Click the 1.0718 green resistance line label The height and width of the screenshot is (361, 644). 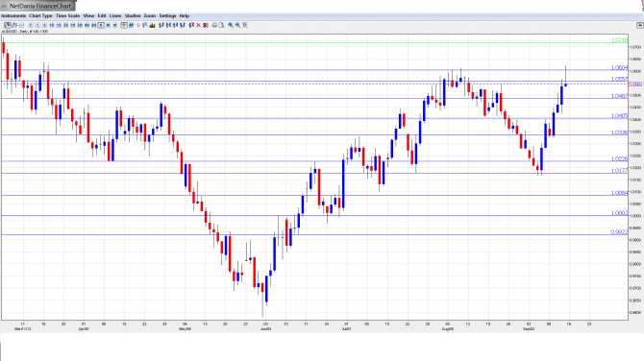[x=619, y=40]
